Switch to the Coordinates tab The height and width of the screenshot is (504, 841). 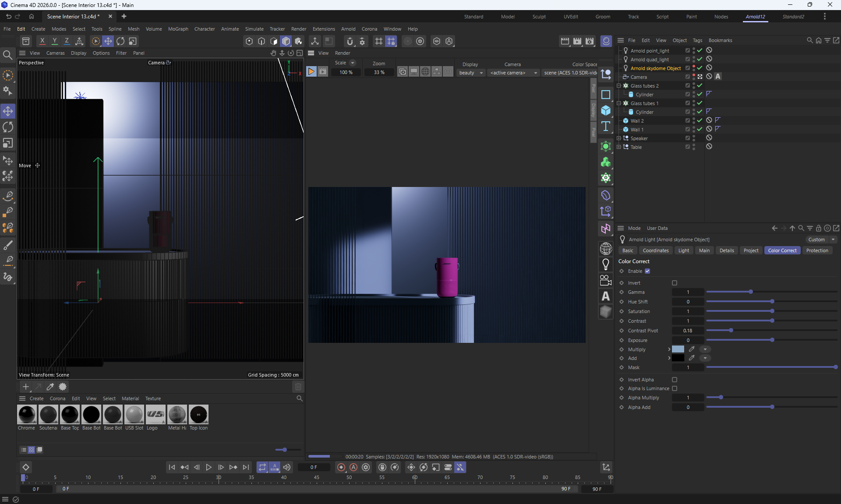[655, 250]
